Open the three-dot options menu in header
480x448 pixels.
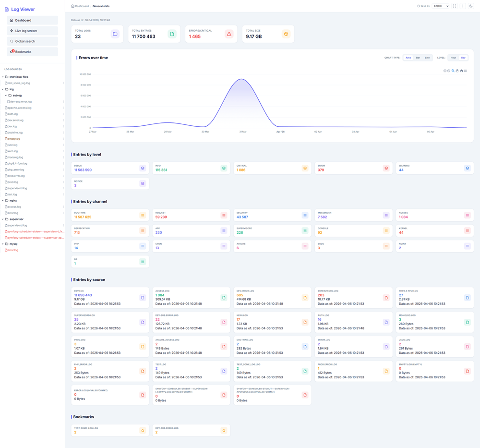(463, 6)
